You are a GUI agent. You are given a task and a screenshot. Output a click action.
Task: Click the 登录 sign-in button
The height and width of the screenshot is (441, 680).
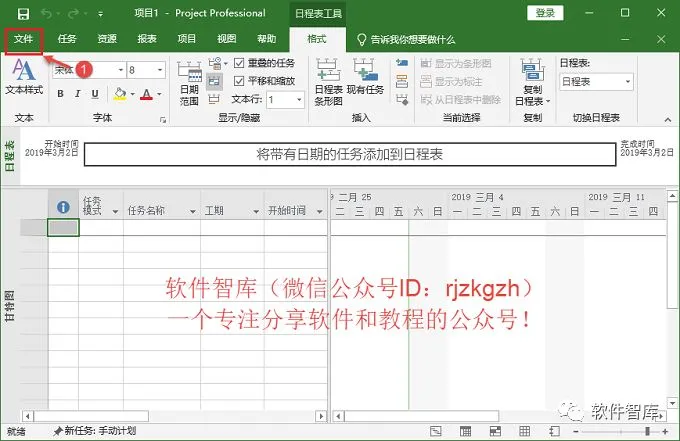tap(545, 13)
